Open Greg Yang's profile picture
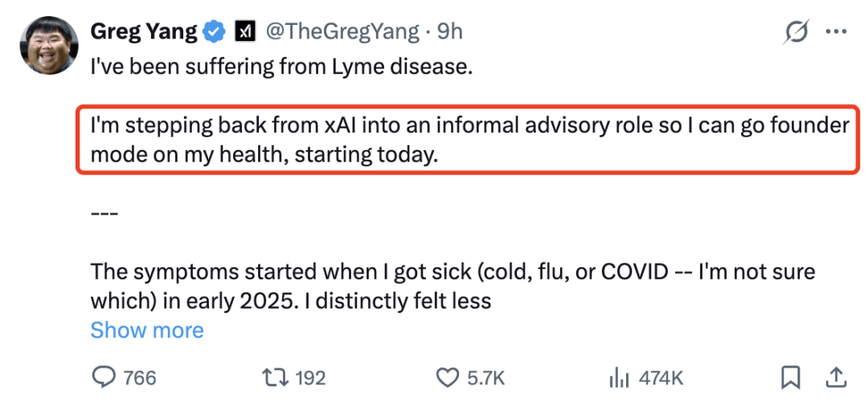The width and height of the screenshot is (868, 403). (44, 44)
